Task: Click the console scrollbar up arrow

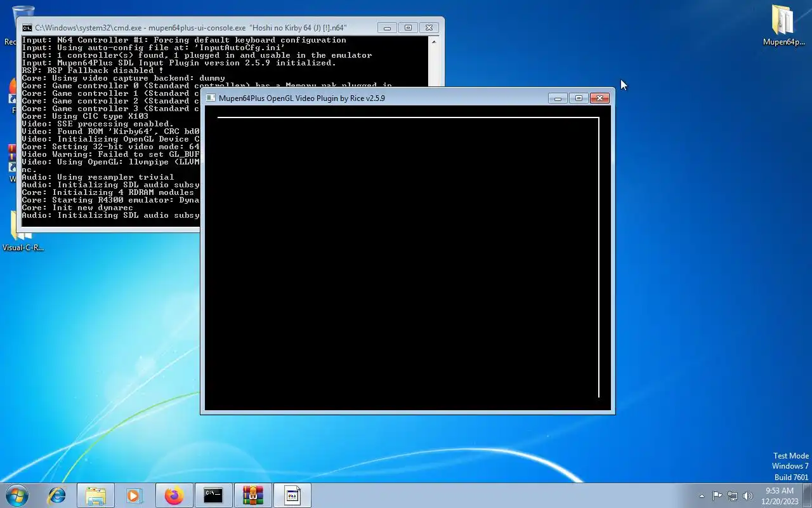Action: [434, 42]
